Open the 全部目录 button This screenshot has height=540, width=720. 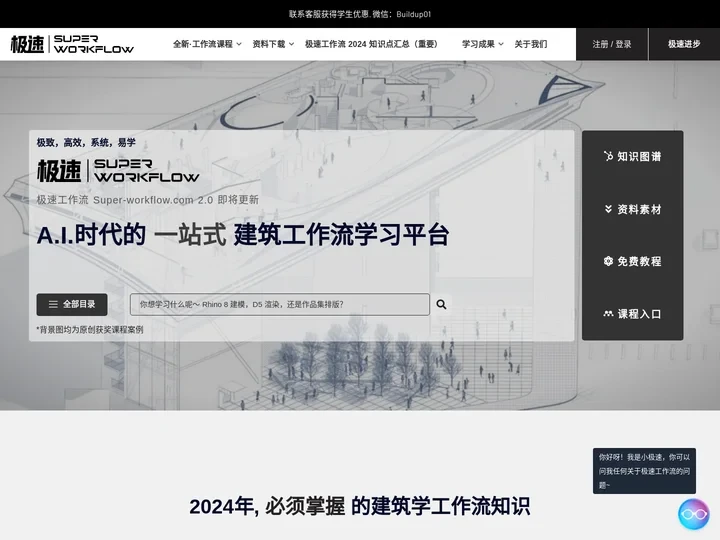(x=72, y=304)
